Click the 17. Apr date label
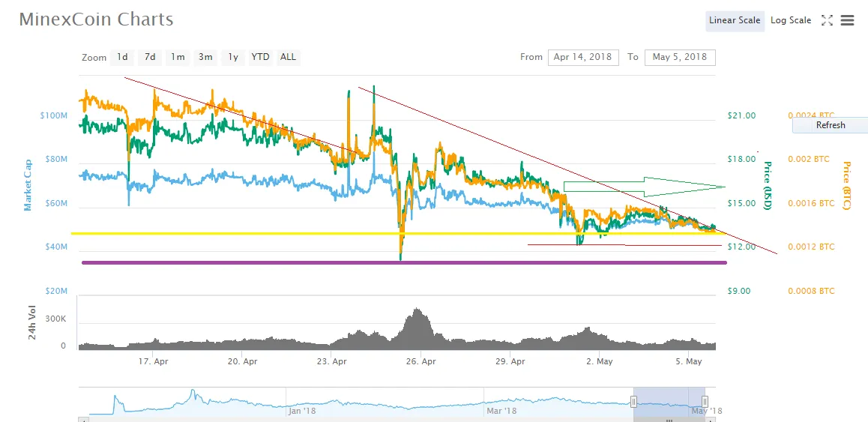Image resolution: width=868 pixels, height=422 pixels. point(153,361)
